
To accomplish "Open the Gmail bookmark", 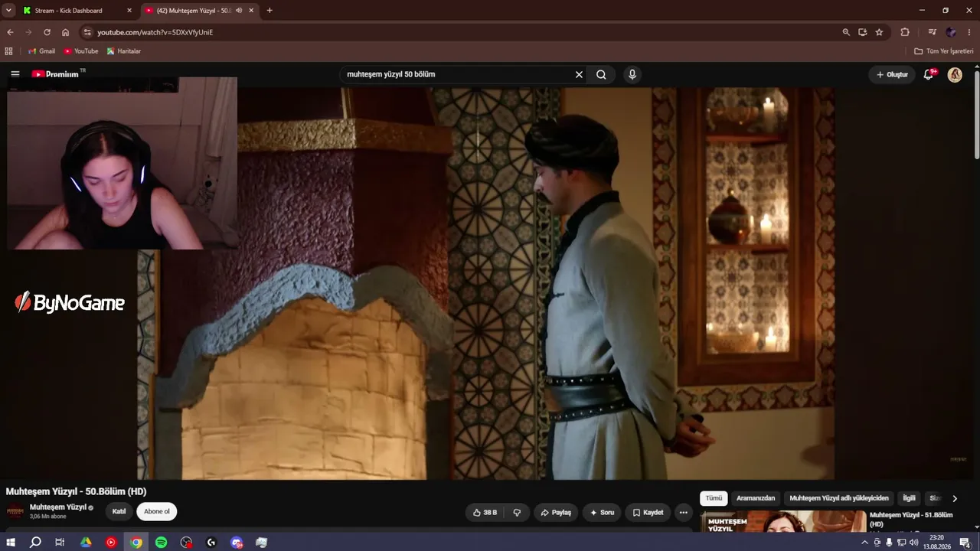I will [x=41, y=51].
